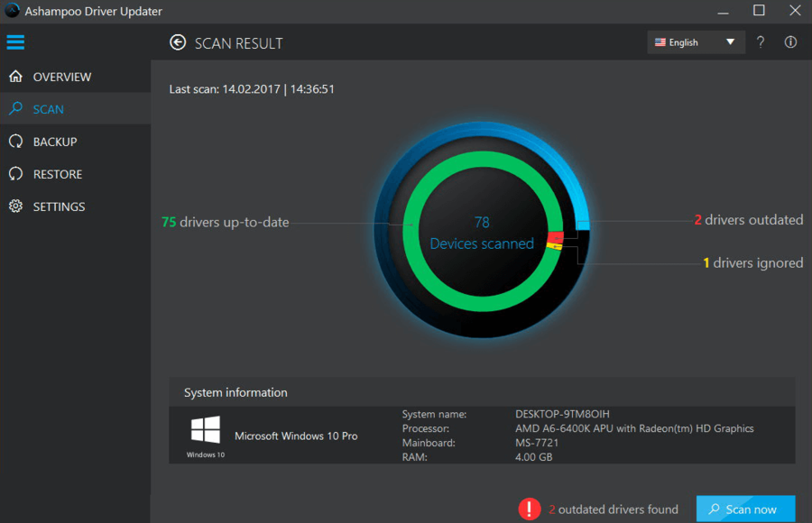Click '1 drivers ignored' label
812x523 pixels.
point(753,262)
